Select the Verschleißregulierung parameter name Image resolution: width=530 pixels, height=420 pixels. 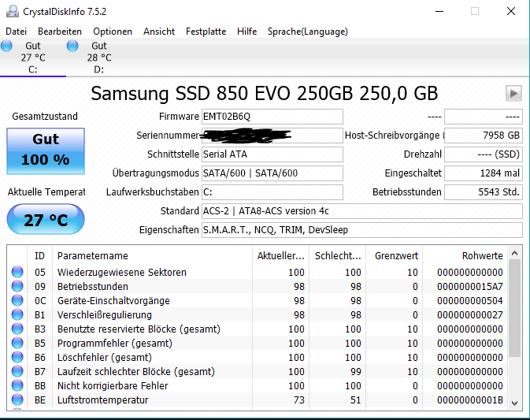coord(105,315)
